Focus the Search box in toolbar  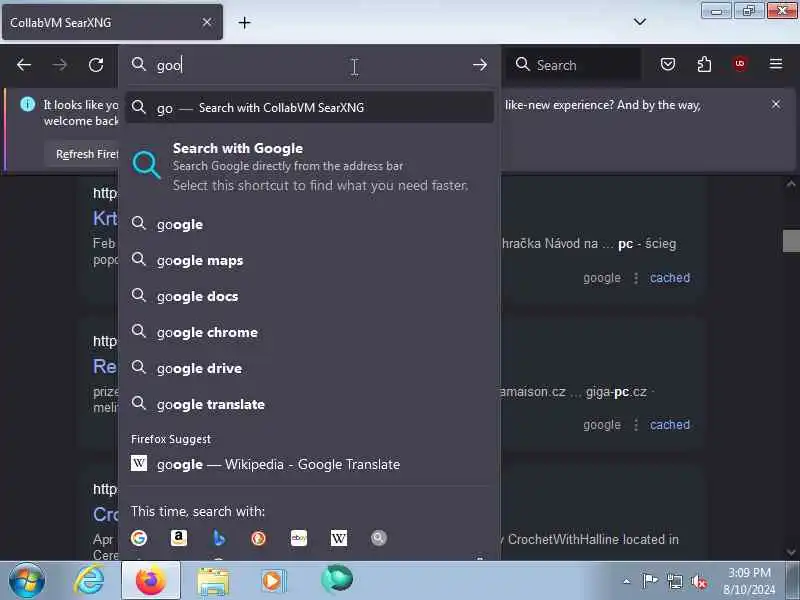[x=573, y=65]
